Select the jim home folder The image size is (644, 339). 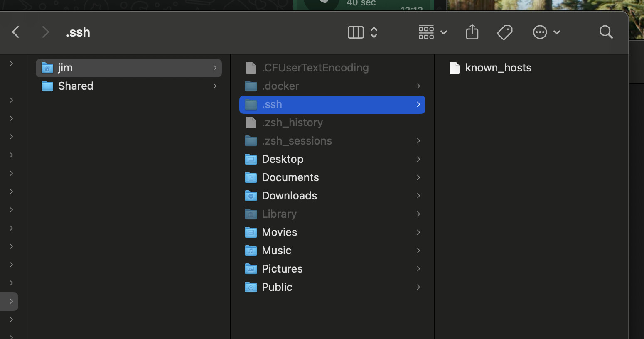pos(129,68)
